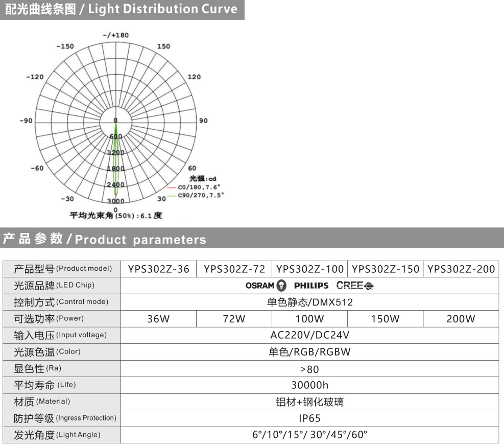
Task: Click the CREE brand logo
Action: (355, 286)
